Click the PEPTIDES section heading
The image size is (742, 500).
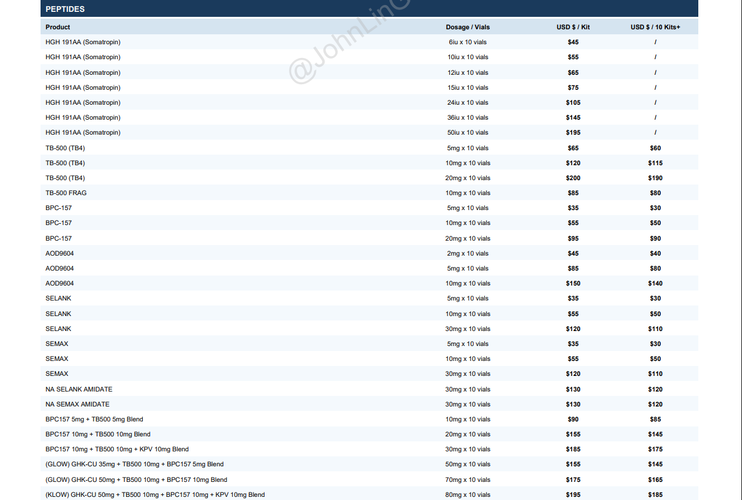tap(65, 9)
